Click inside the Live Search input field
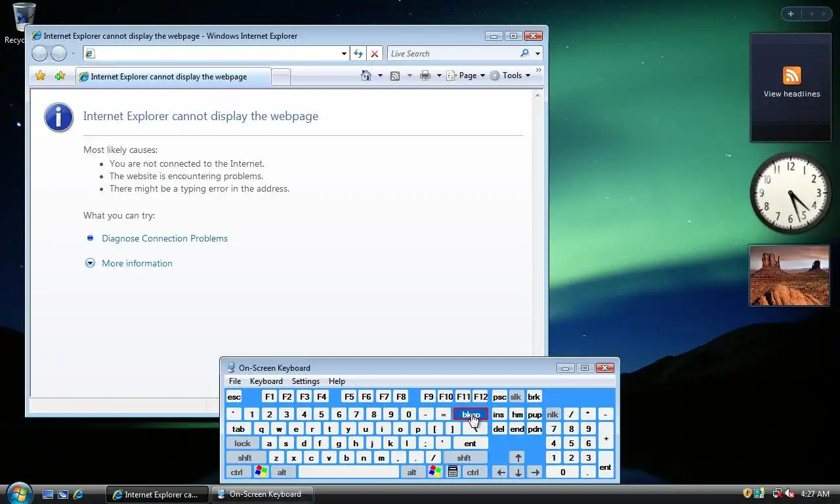This screenshot has height=504, width=840. pos(451,54)
